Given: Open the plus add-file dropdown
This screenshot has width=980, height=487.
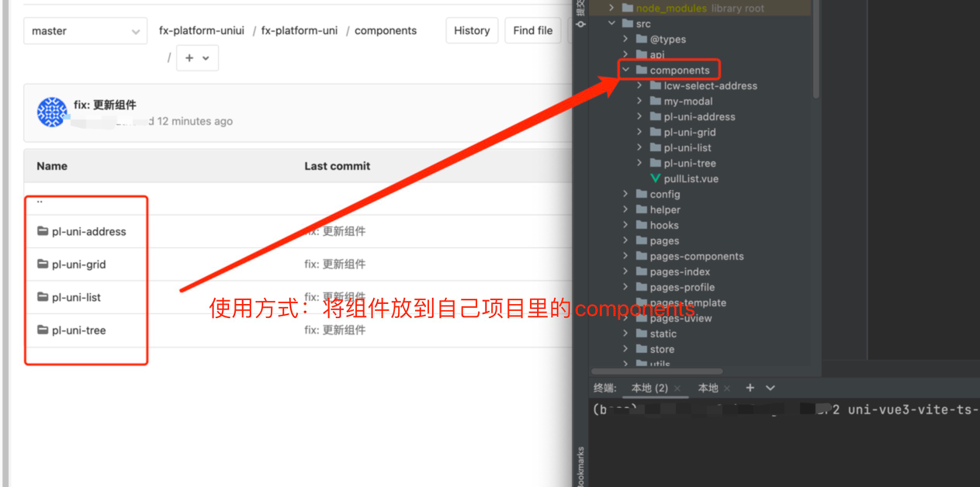Looking at the screenshot, I should point(197,58).
